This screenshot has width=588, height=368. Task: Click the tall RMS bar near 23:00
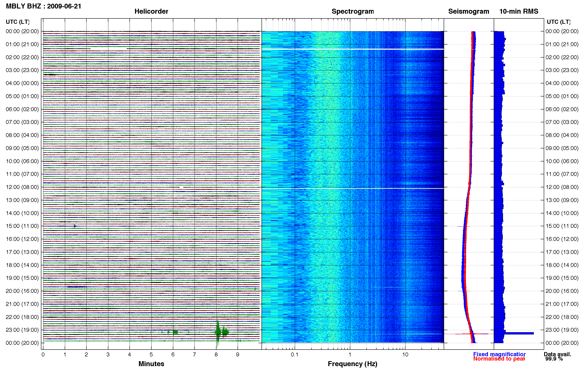click(514, 333)
